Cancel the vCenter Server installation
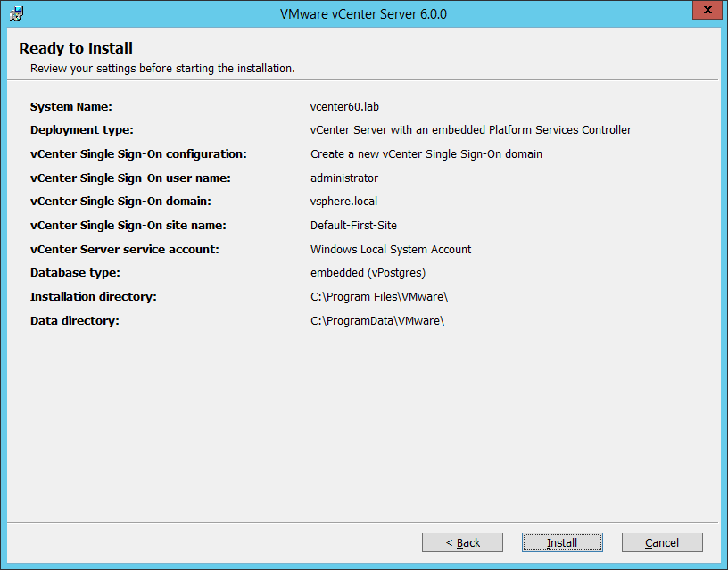 pos(662,542)
